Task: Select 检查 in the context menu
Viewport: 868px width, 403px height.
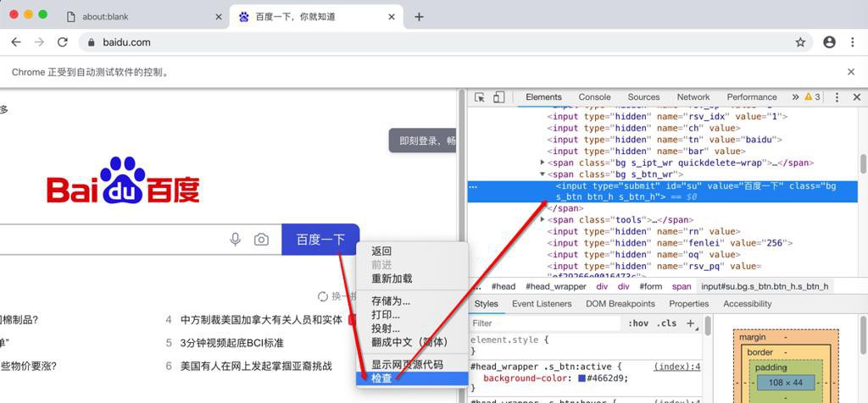Action: click(412, 378)
